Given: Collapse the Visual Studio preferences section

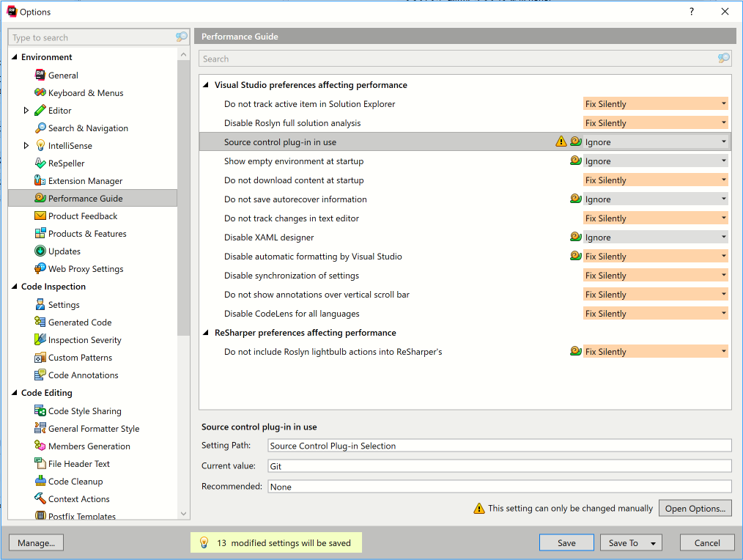Looking at the screenshot, I should (206, 85).
